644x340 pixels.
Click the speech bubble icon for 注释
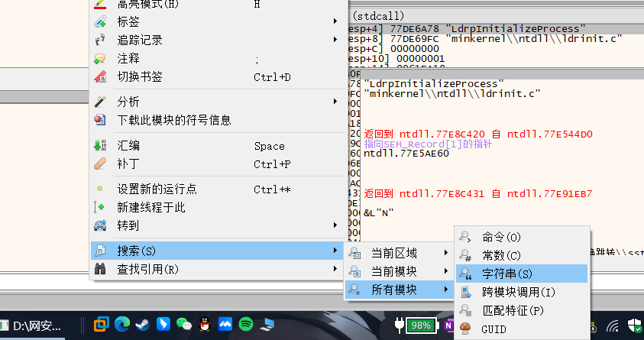[100, 59]
